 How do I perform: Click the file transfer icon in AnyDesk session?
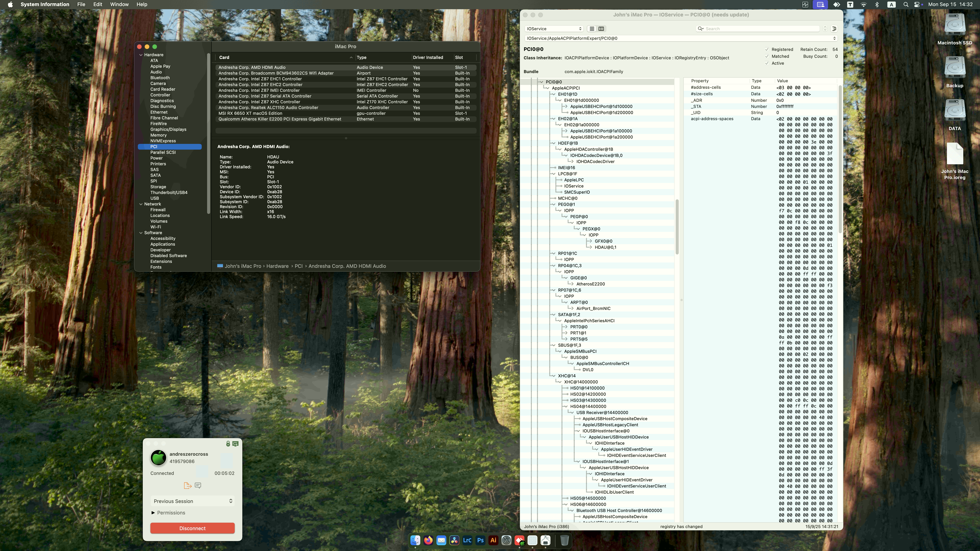point(188,486)
